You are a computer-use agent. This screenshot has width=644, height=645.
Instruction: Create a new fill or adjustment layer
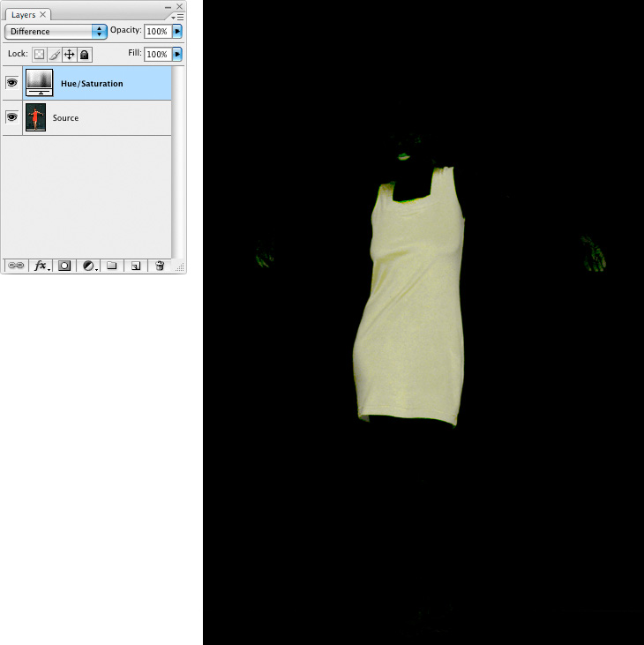coord(89,266)
